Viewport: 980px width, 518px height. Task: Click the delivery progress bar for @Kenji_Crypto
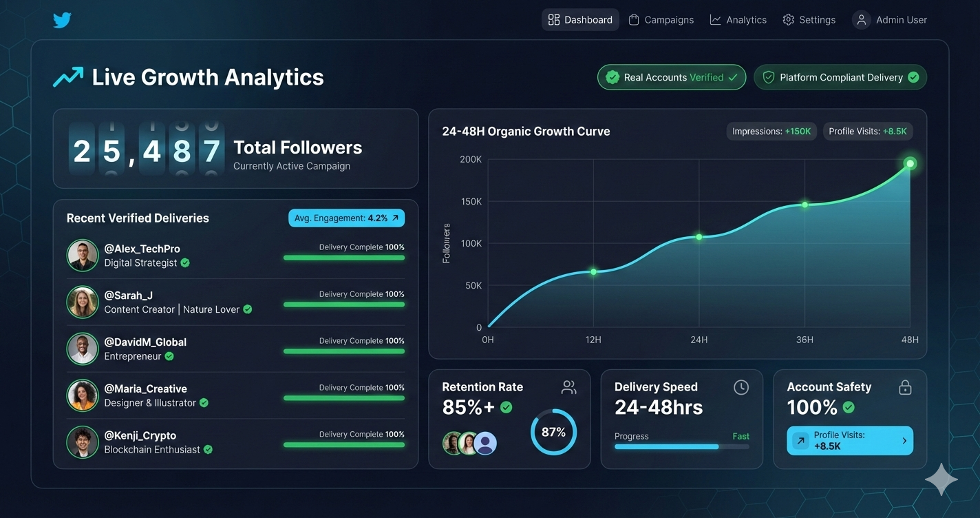pyautogui.click(x=344, y=444)
